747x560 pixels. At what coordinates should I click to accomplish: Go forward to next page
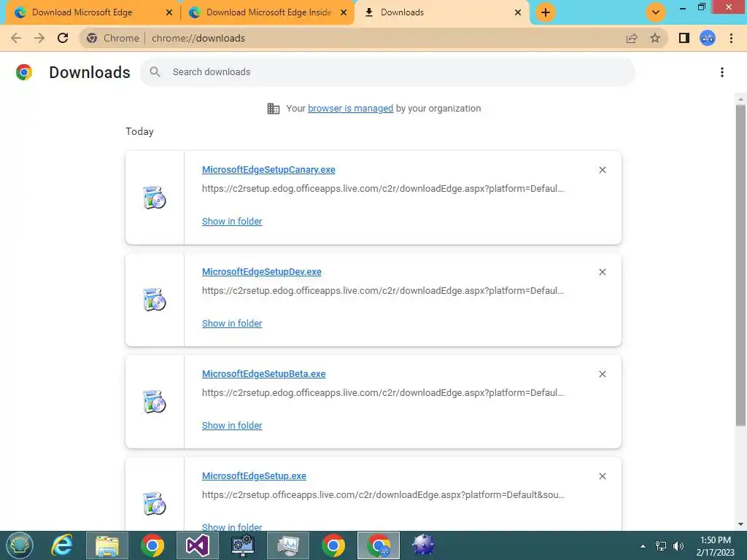tap(39, 38)
